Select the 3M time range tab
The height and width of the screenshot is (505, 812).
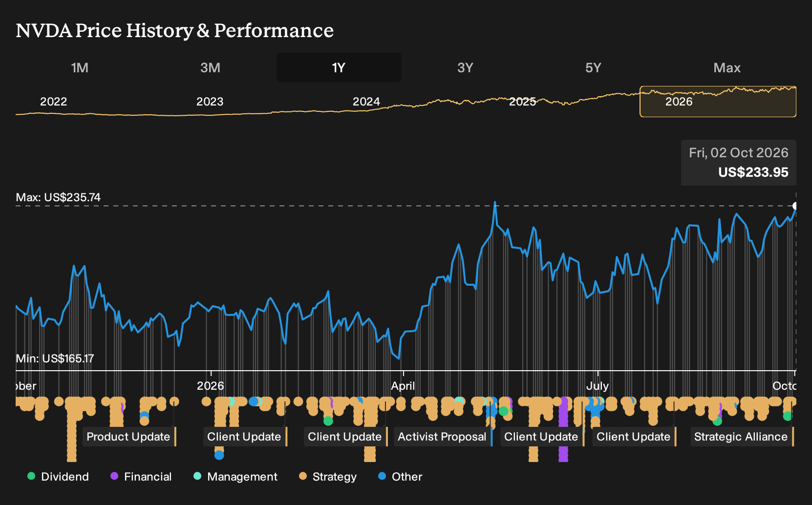[x=210, y=67]
